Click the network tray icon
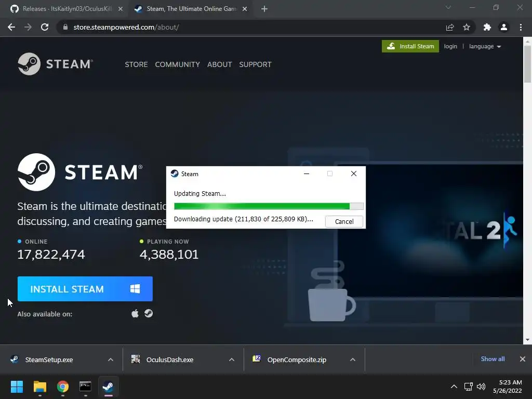 pos(469,387)
